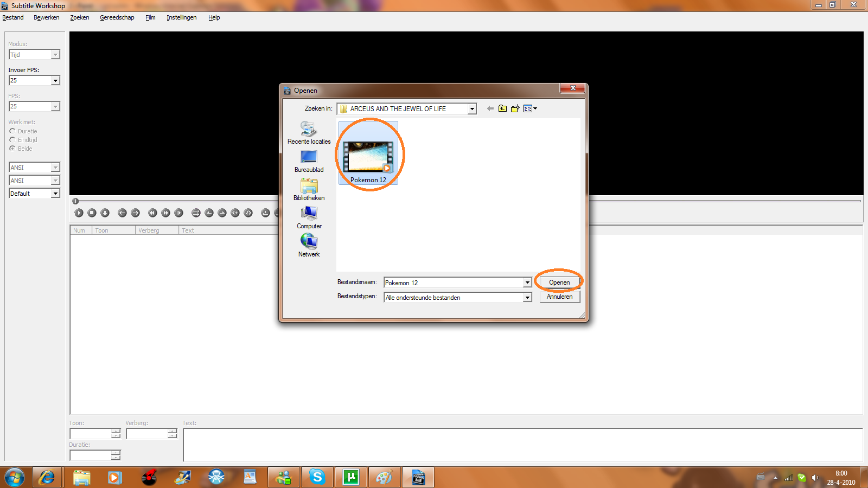Screen dimensions: 868x488
Task: Select Netwerk in the places bar
Action: click(309, 246)
